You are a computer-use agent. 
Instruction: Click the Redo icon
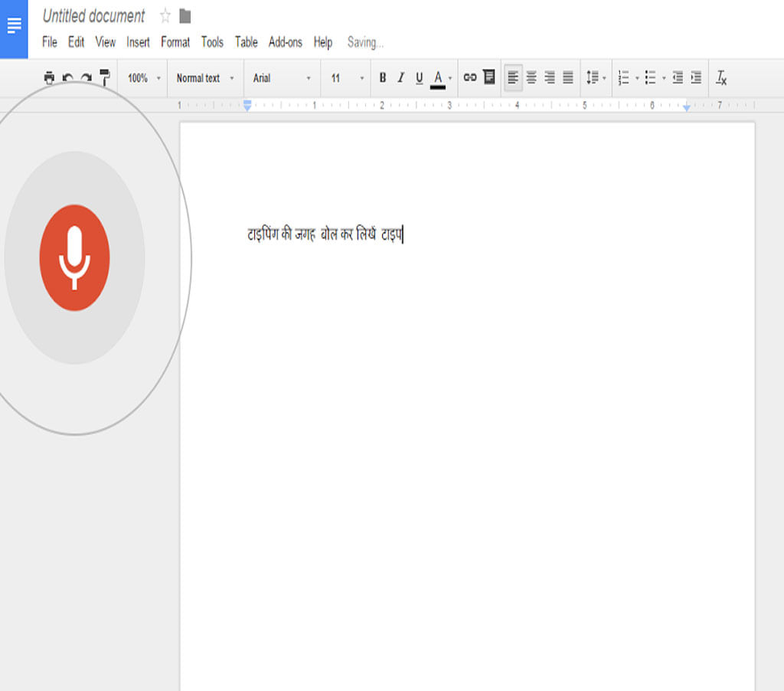[86, 77]
